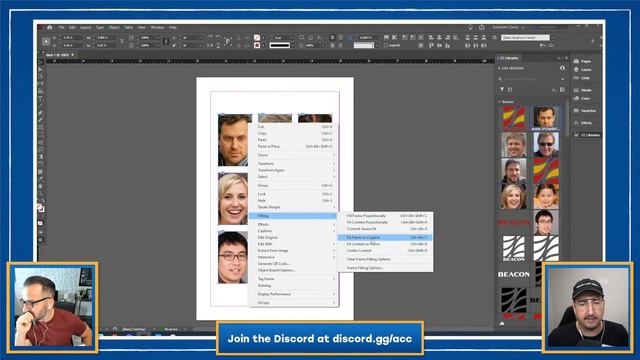Click the stroke swatch in the Control panel
The height and width of the screenshot is (360, 640).
257,45
